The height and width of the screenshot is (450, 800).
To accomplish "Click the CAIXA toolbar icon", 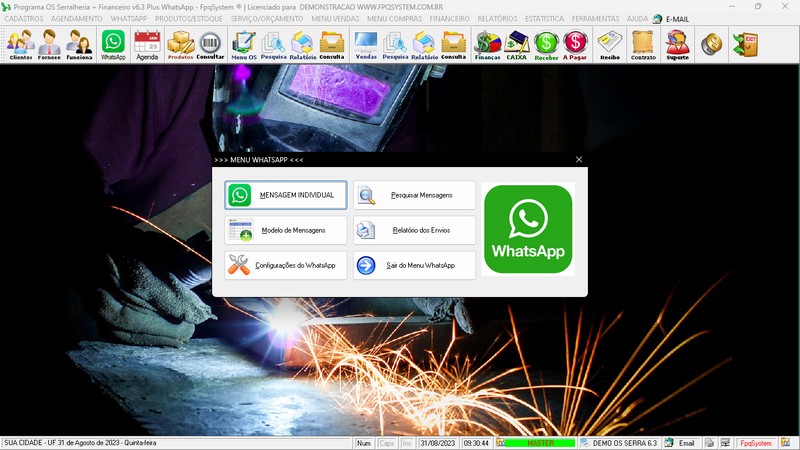I will coord(517,44).
